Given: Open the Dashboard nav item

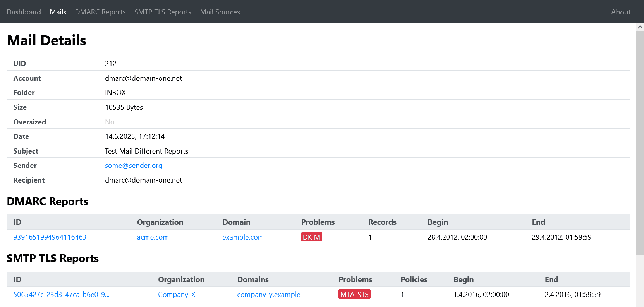Looking at the screenshot, I should click(24, 12).
